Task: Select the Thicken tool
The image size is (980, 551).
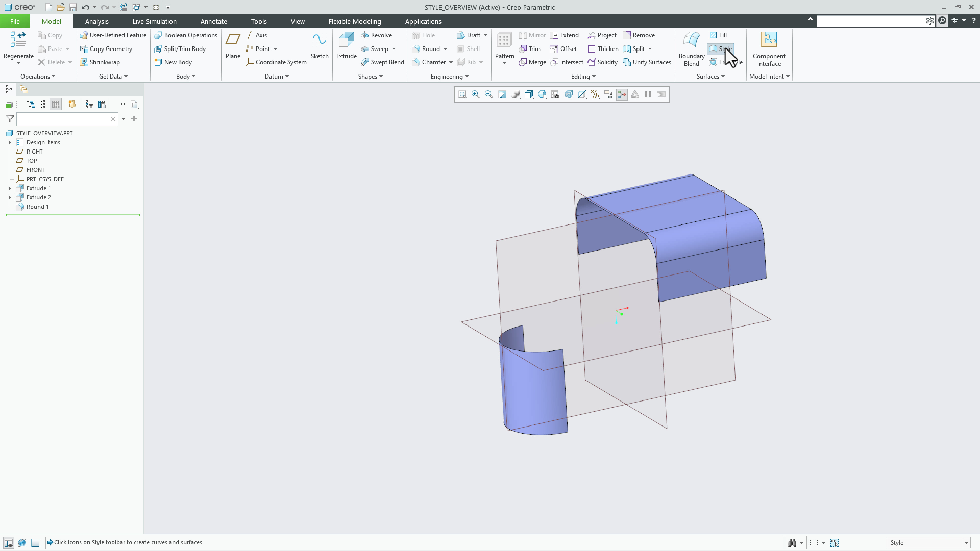Action: coord(603,49)
